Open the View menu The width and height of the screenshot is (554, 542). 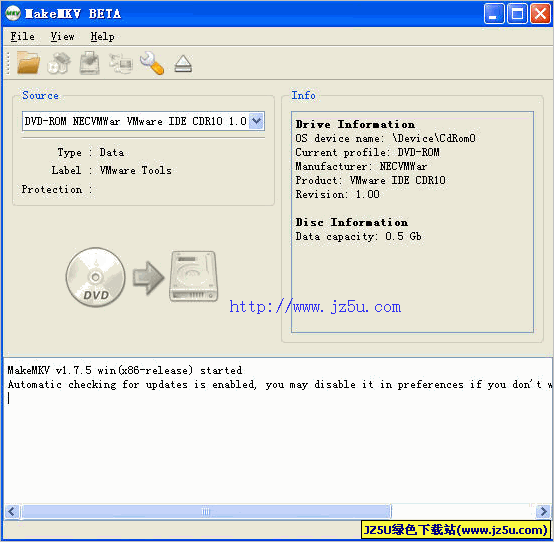[63, 36]
